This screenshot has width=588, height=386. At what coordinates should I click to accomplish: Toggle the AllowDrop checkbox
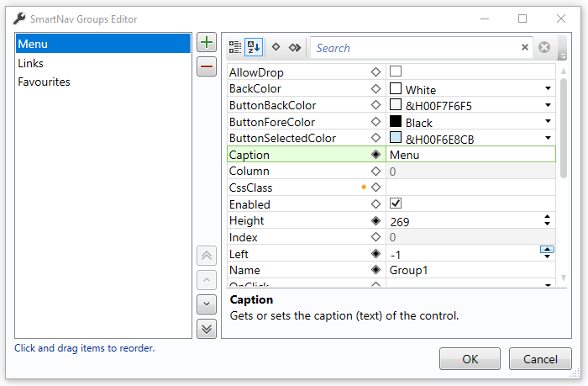[x=396, y=71]
